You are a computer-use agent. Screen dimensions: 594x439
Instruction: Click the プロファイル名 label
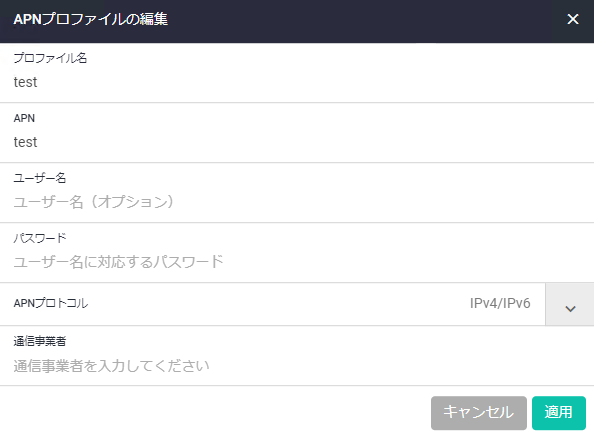click(x=50, y=58)
